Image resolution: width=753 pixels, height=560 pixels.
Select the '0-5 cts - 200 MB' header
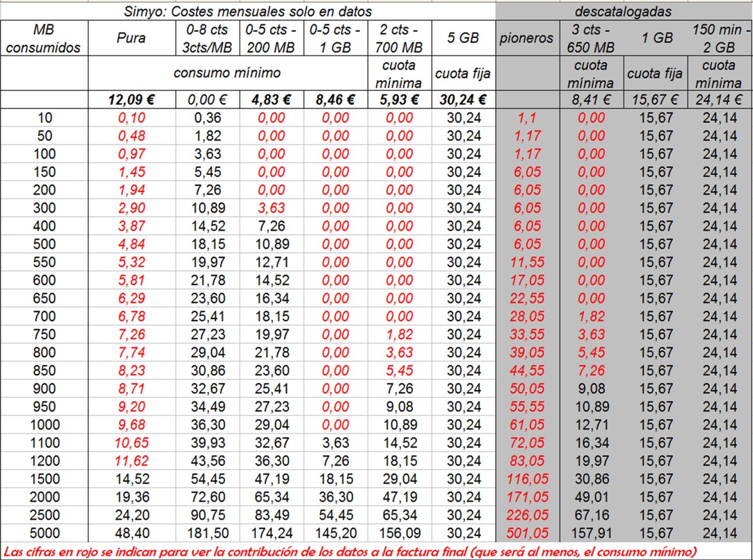tap(271, 38)
